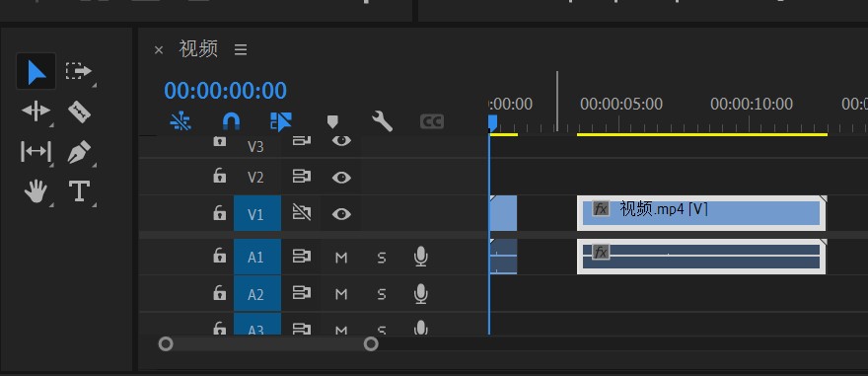Toggle V3 track lock
868x376 pixels.
point(220,141)
